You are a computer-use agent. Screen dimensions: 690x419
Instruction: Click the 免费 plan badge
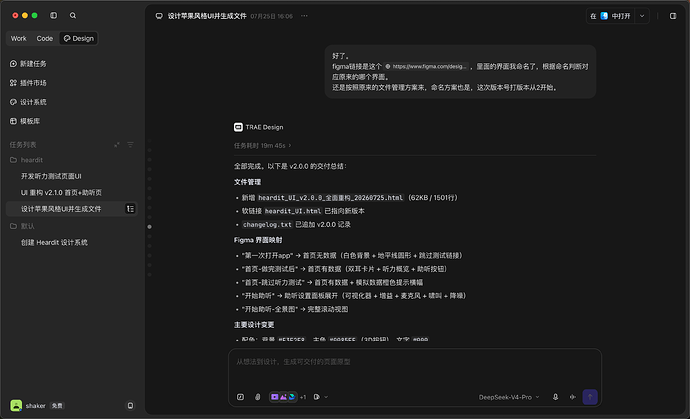tap(57, 406)
